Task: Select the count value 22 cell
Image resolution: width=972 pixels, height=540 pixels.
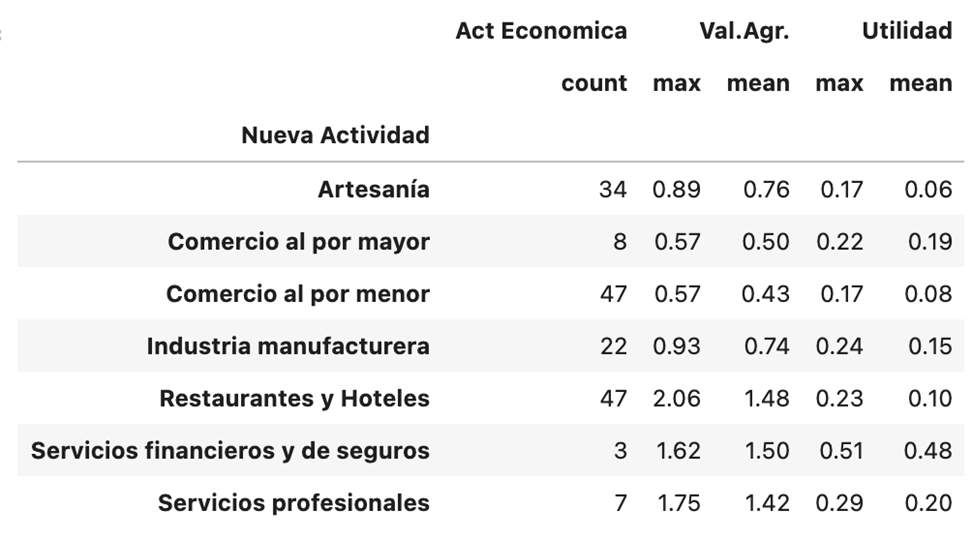Action: (x=613, y=346)
